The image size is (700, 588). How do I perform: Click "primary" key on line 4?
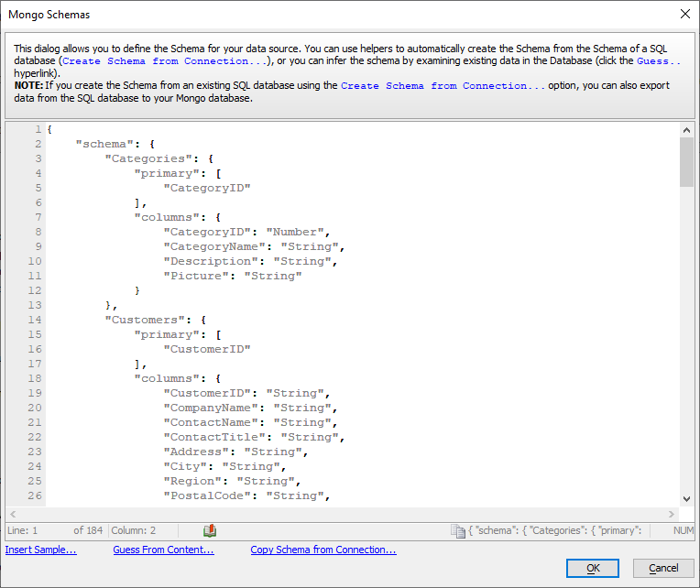click(x=167, y=173)
